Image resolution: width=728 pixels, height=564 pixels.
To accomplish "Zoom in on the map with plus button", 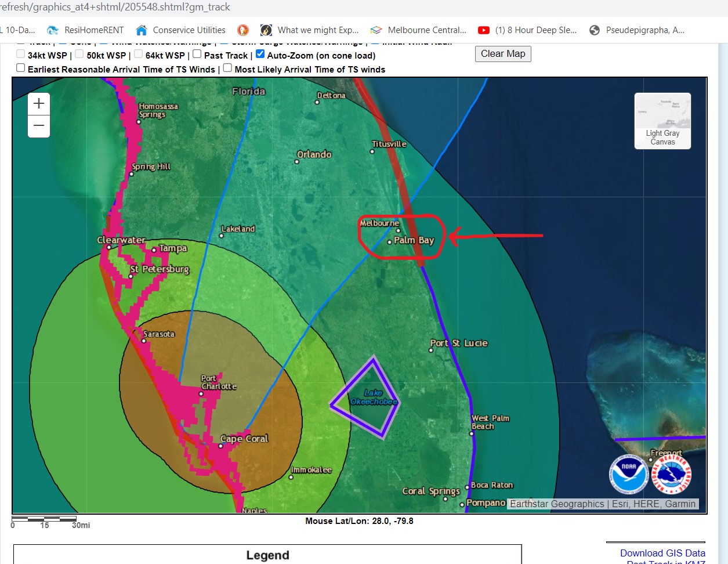I will click(39, 104).
